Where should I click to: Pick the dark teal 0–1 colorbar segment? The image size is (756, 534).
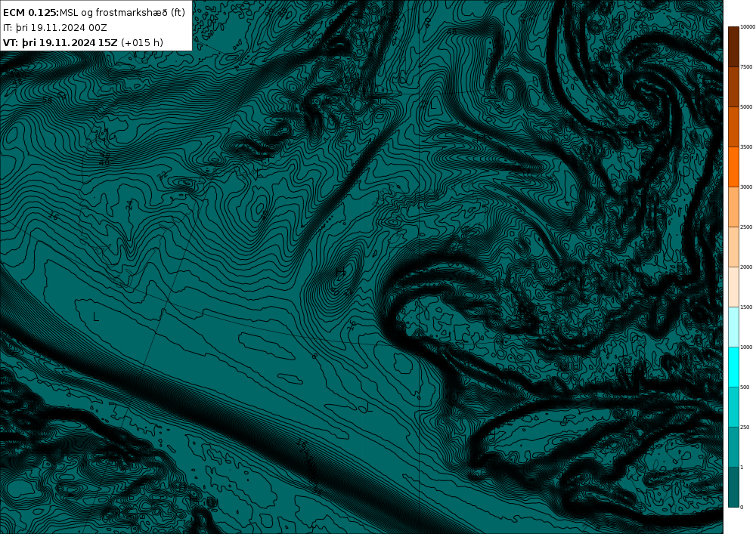click(x=733, y=487)
